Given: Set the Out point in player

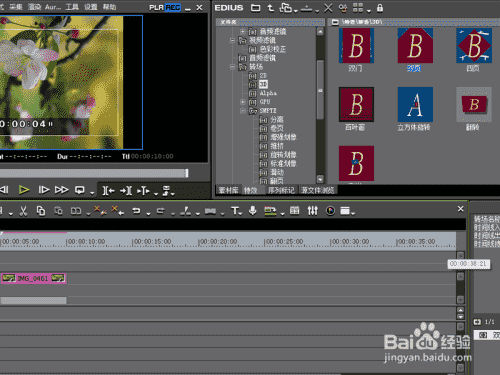Looking at the screenshot, I should point(126,191).
